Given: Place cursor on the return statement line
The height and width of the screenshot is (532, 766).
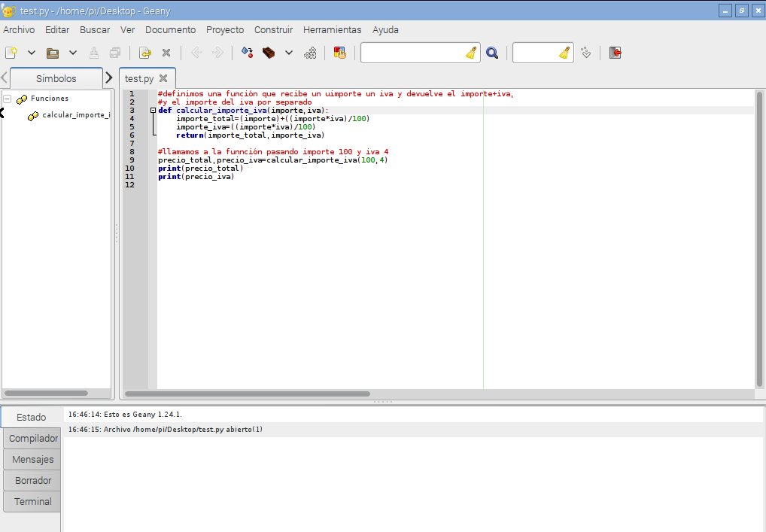Looking at the screenshot, I should (x=250, y=135).
